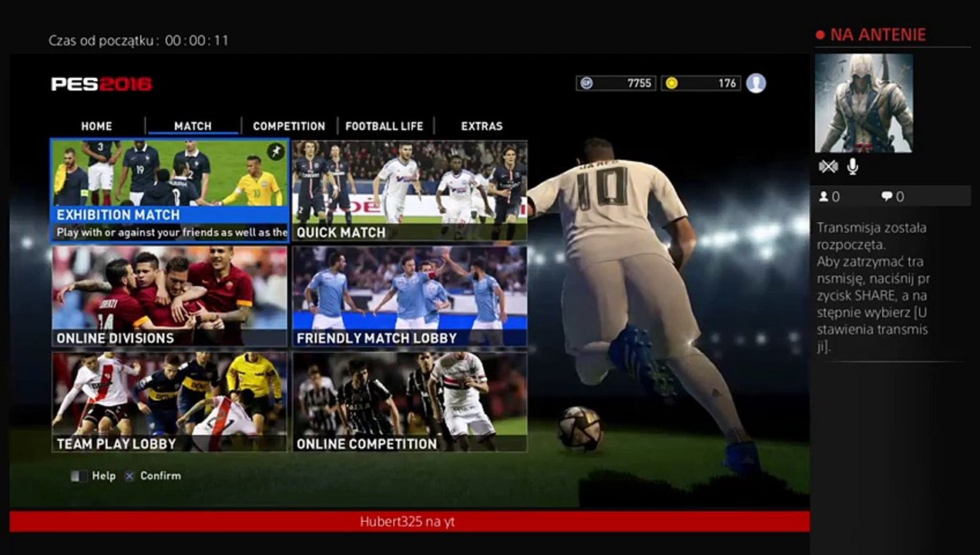Open the FOOTBALL LIFE tab
The image size is (980, 555).
coord(384,126)
